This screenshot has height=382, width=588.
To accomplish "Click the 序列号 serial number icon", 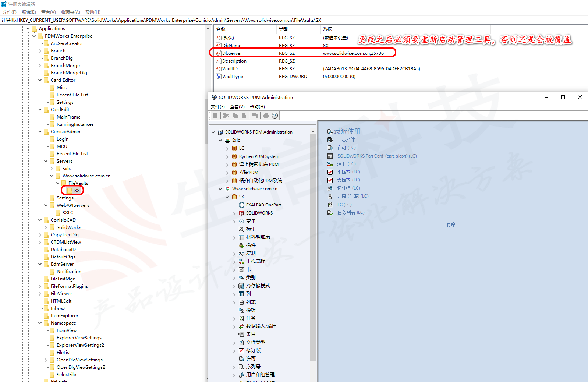I will (x=241, y=367).
